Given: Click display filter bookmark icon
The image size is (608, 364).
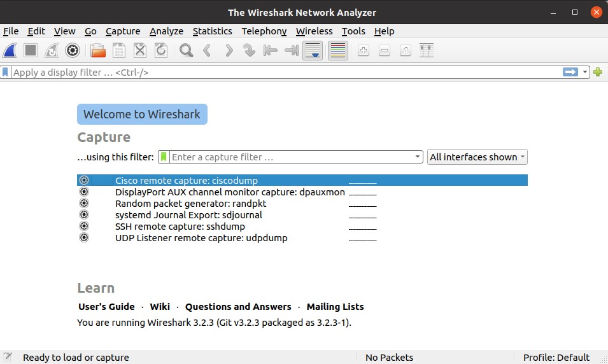Looking at the screenshot, I should (x=6, y=72).
